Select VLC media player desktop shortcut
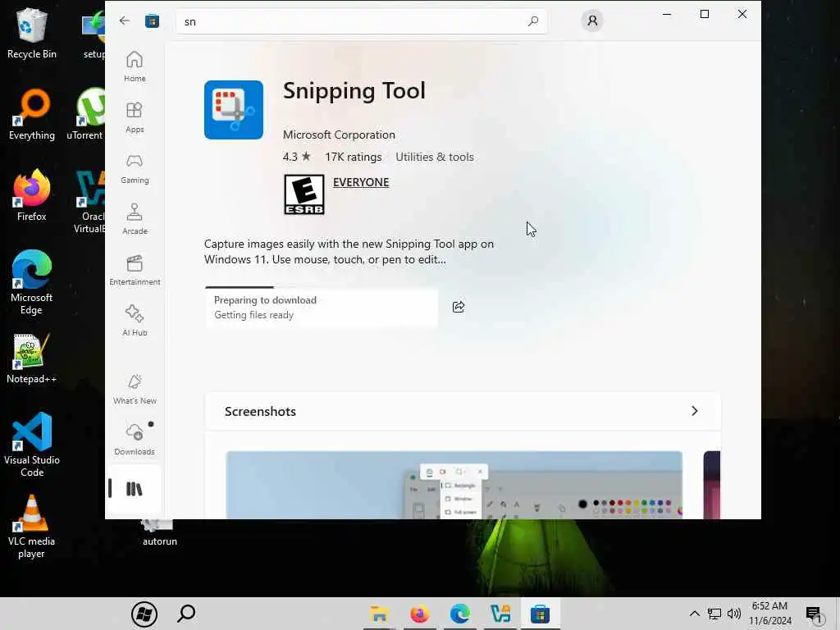This screenshot has height=630, width=840. click(32, 527)
